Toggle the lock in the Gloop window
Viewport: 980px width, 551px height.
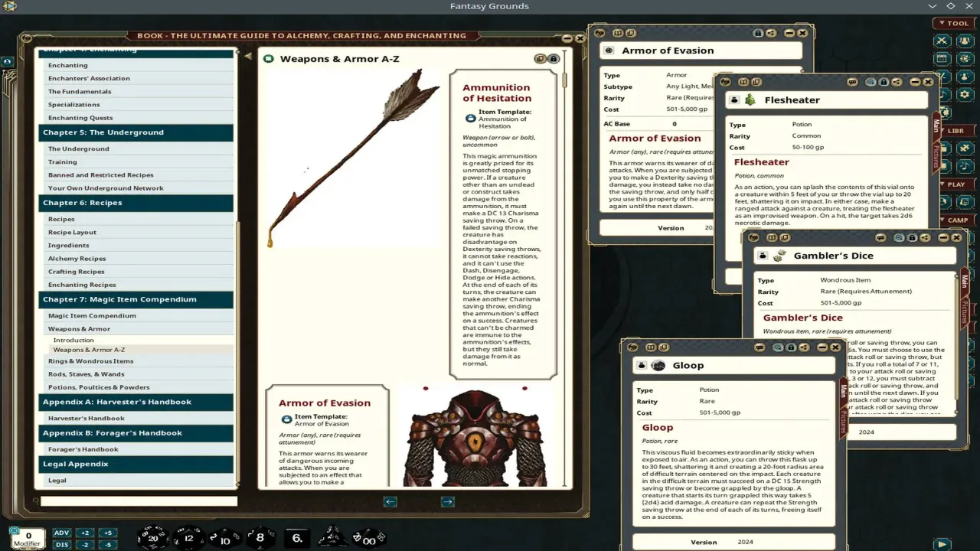click(x=791, y=347)
